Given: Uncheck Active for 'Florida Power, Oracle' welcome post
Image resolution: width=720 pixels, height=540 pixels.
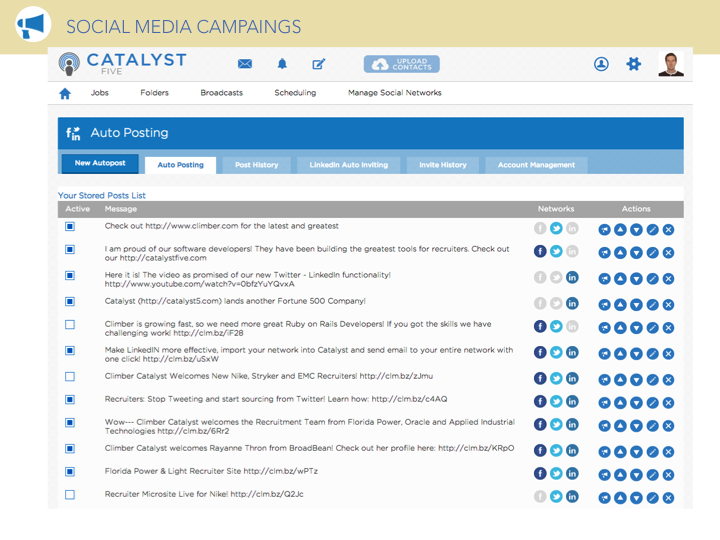Looking at the screenshot, I should (70, 422).
